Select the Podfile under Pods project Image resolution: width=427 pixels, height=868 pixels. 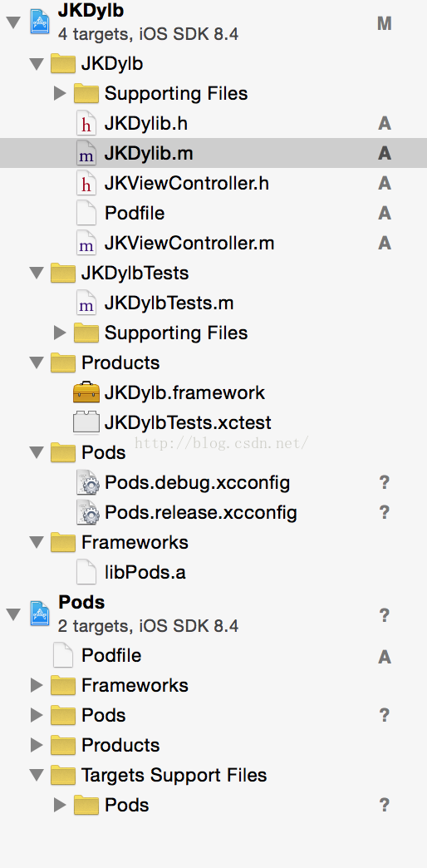pyautogui.click(x=111, y=655)
